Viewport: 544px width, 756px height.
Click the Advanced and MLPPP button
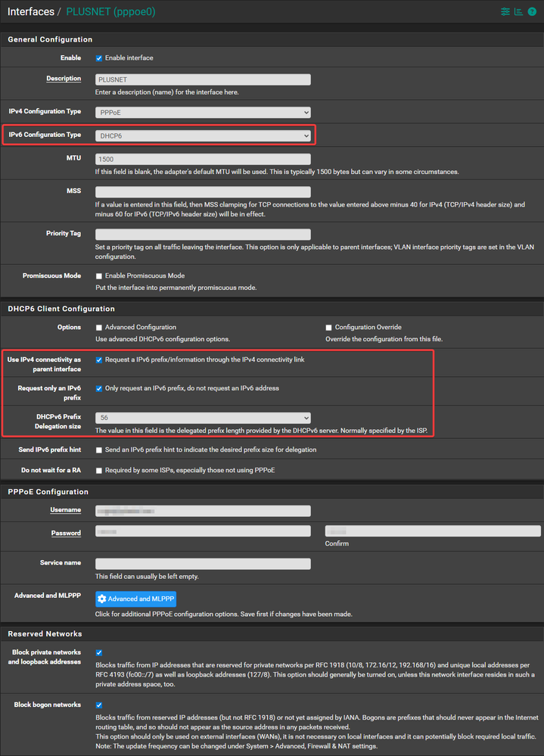(135, 599)
